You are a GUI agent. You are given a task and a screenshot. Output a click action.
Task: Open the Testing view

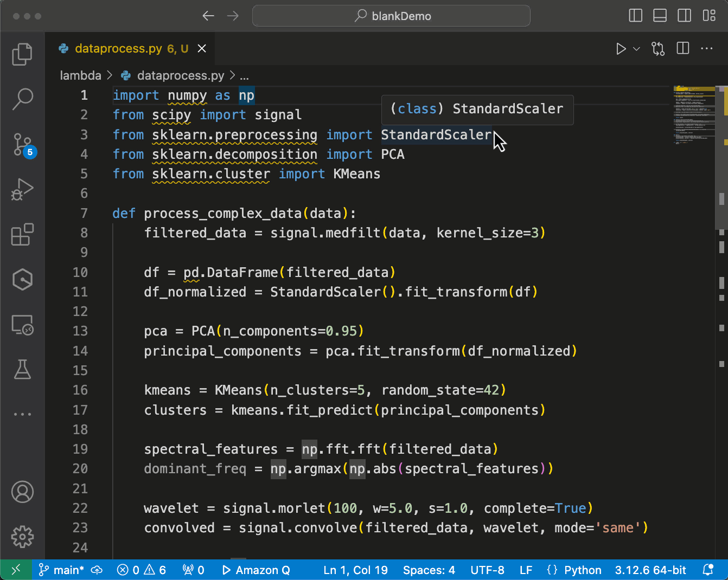point(22,369)
